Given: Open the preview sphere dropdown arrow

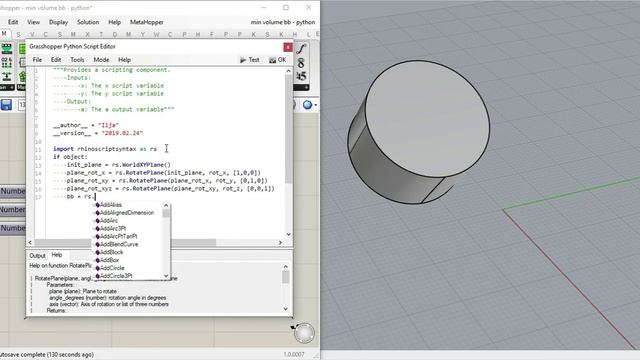Looking at the screenshot, I should pos(316,106).
